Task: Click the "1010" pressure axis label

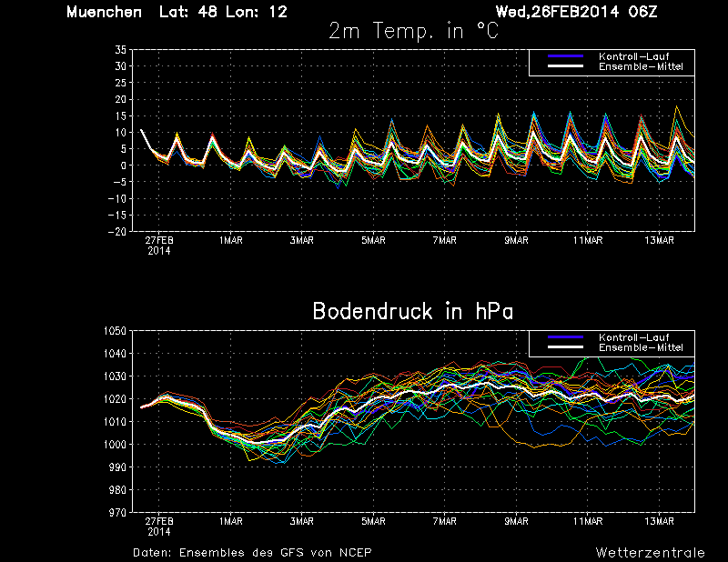Action: tap(115, 422)
